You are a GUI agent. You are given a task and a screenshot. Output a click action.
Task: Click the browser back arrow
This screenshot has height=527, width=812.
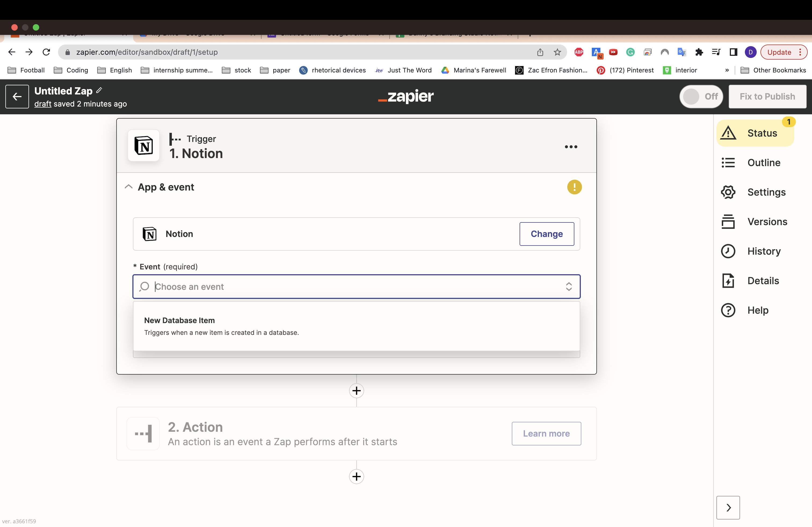(12, 52)
